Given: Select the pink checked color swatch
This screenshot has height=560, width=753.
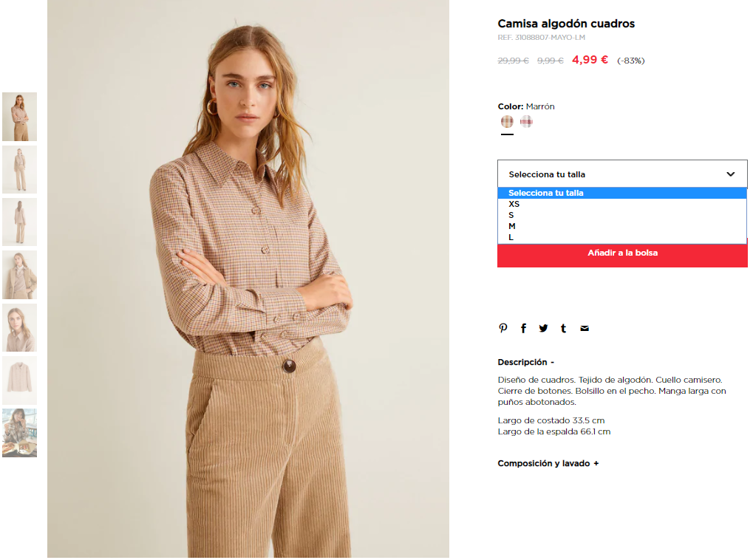Looking at the screenshot, I should 526,121.
